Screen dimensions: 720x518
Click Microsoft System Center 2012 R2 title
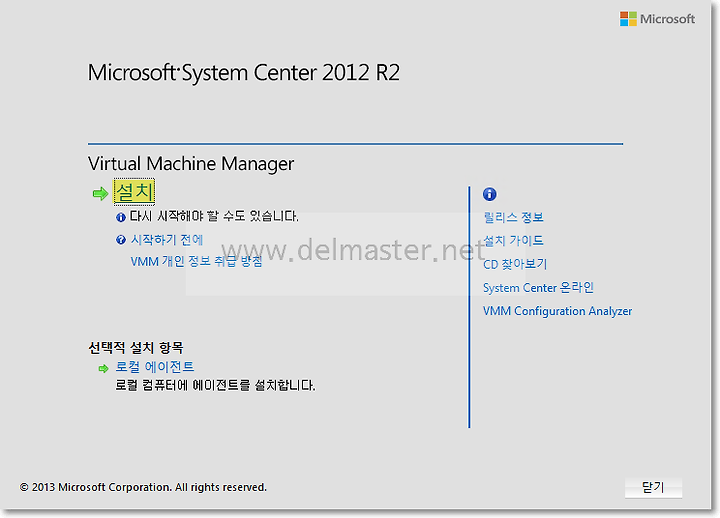pyautogui.click(x=244, y=73)
